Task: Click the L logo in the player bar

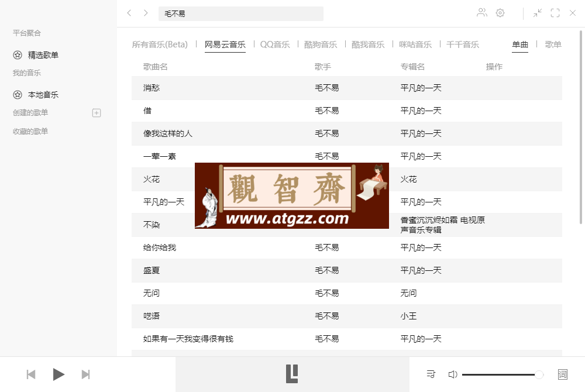Action: [x=292, y=374]
